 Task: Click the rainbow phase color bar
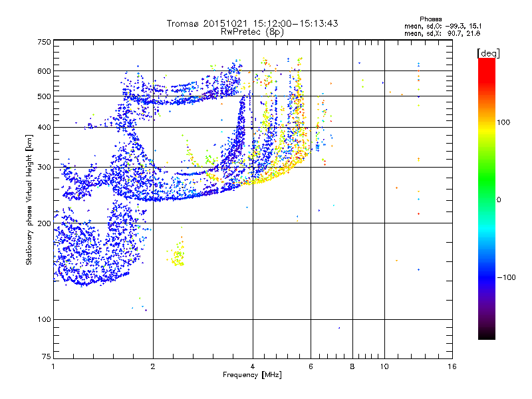(487, 198)
